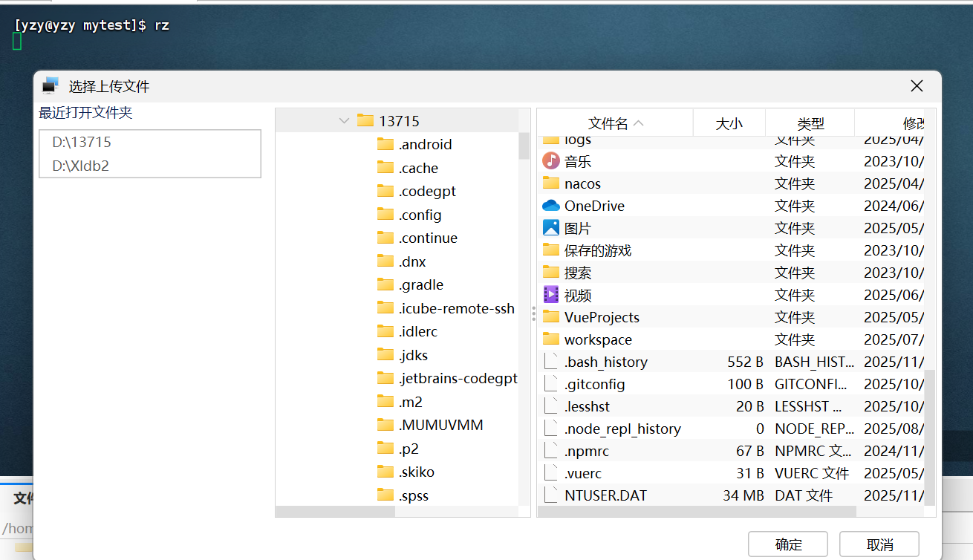Viewport: 973px width, 560px height.
Task: Collapse the 13715 folder tree node
Action: [x=344, y=120]
